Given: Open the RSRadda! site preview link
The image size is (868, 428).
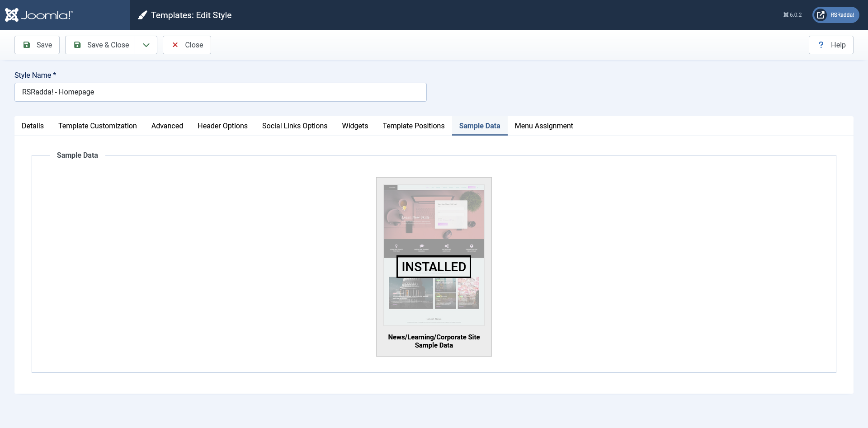Looking at the screenshot, I should coord(835,15).
